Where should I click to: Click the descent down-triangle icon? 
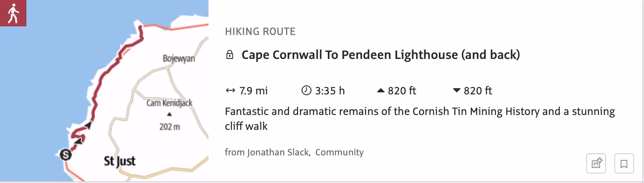pyautogui.click(x=457, y=91)
